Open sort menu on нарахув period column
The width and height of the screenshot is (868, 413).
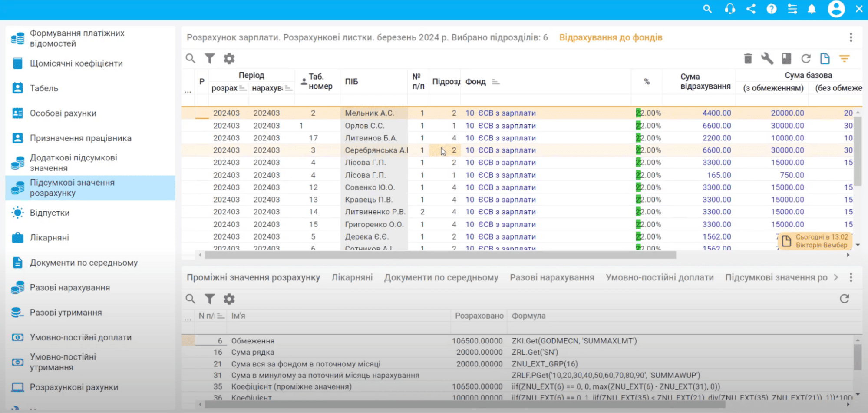click(x=288, y=88)
